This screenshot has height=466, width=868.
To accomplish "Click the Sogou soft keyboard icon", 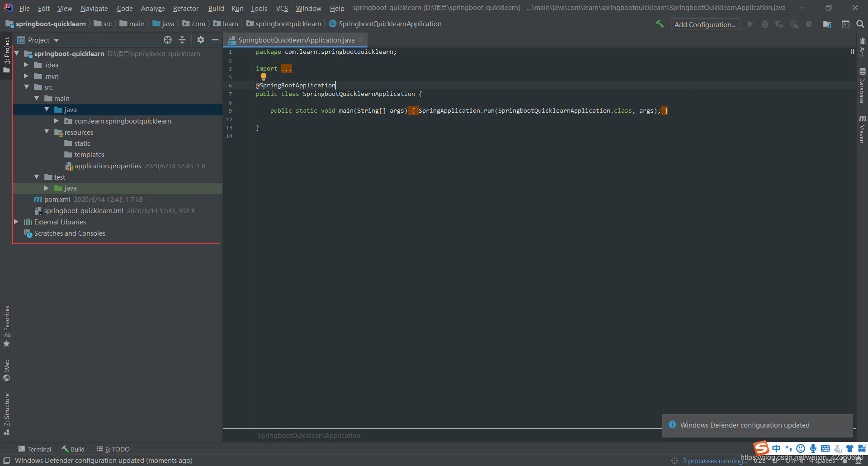I will pyautogui.click(x=825, y=448).
